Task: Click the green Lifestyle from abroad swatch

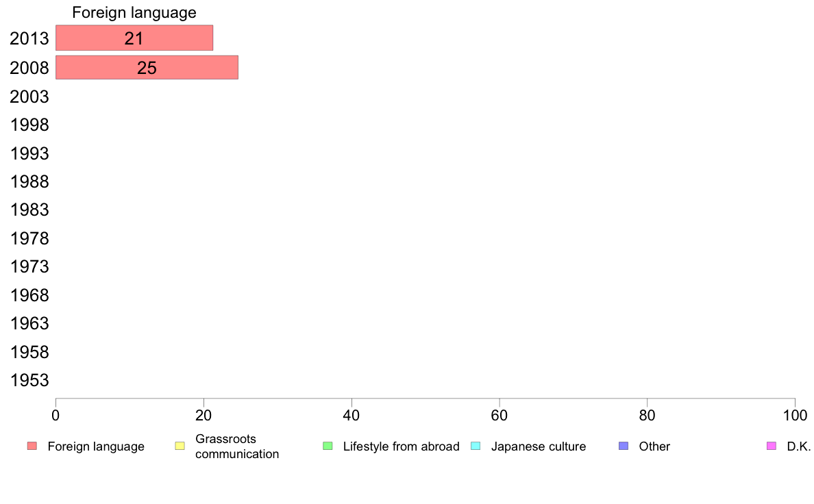Action: tap(328, 446)
